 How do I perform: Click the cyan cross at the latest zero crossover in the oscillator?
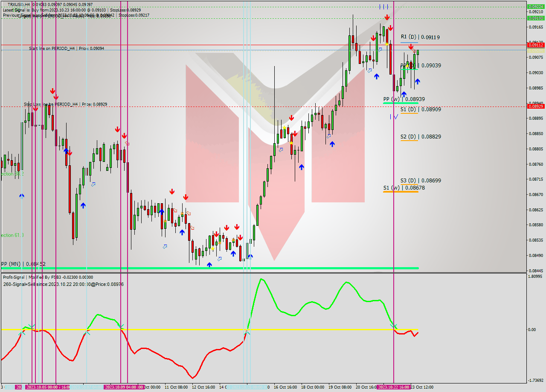coord(394,326)
